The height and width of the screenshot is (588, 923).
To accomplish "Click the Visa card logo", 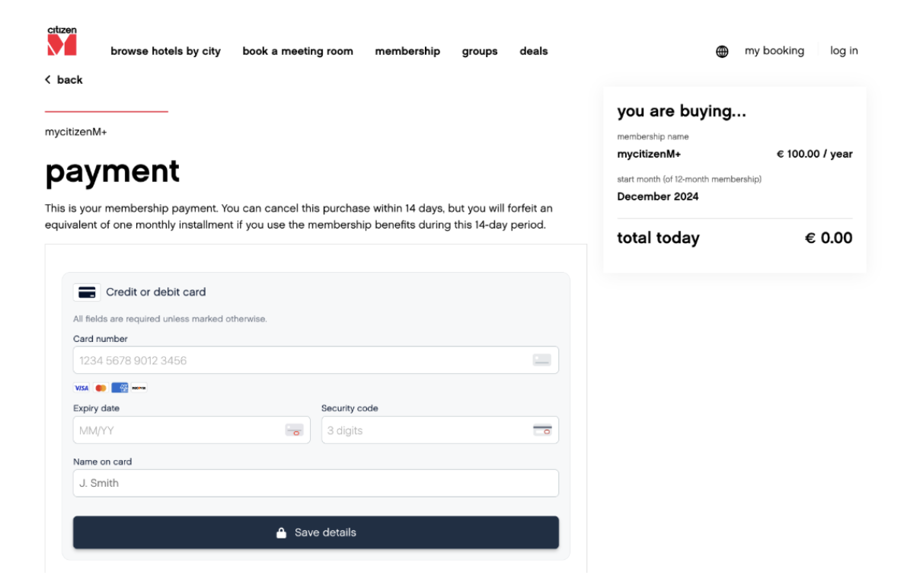I will (81, 388).
